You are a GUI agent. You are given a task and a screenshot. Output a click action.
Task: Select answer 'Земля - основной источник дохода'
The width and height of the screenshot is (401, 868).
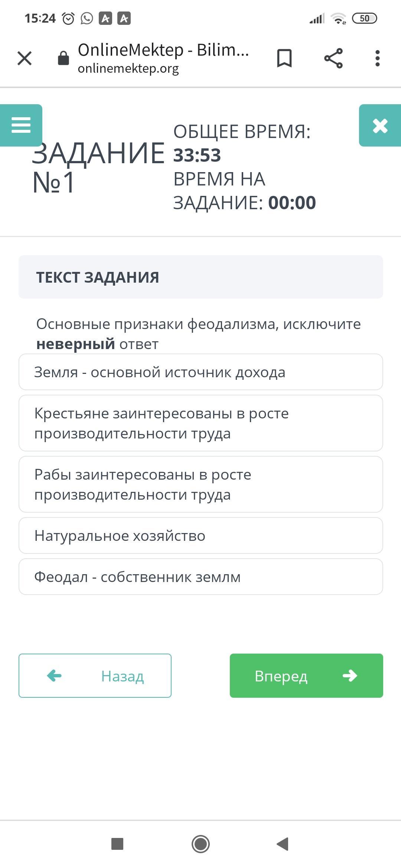pyautogui.click(x=200, y=372)
